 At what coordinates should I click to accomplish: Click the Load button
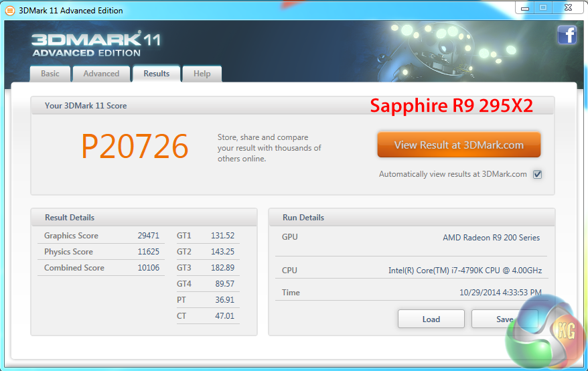(431, 319)
